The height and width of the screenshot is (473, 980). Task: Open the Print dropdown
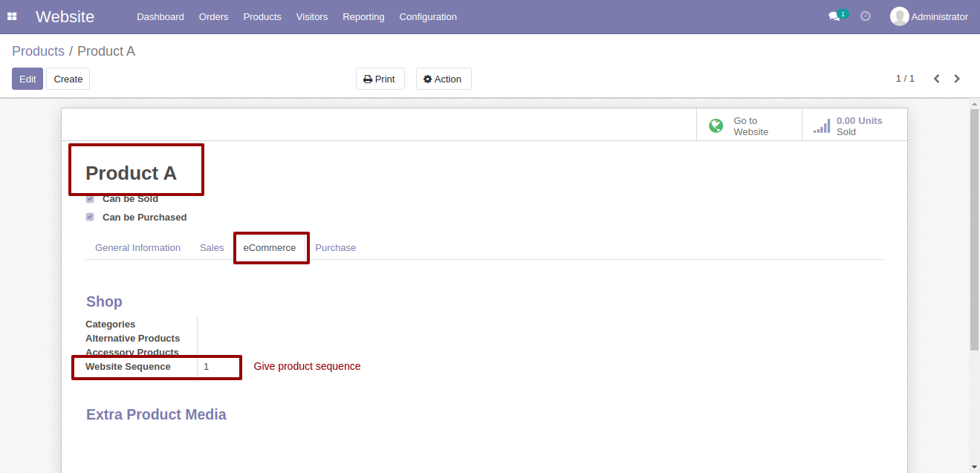[380, 79]
